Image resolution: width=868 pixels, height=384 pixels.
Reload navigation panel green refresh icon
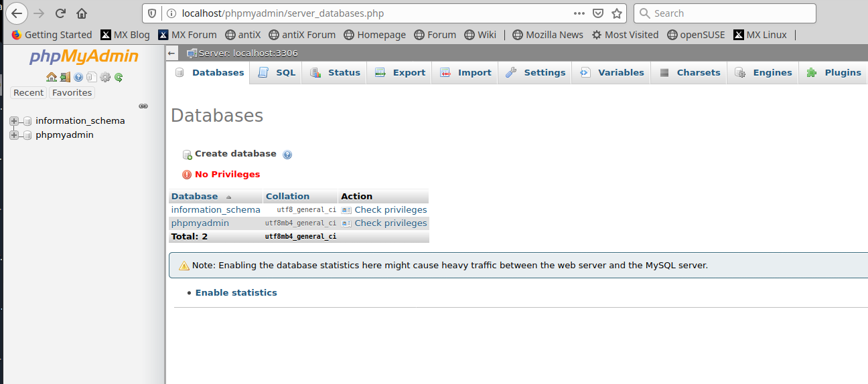click(119, 77)
